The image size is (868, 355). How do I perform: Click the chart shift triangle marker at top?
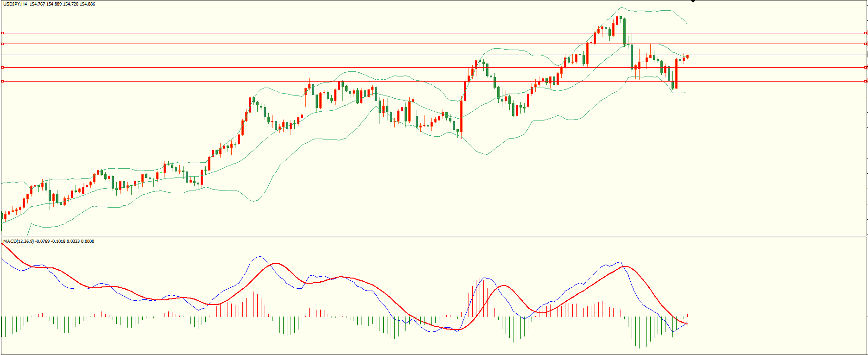693,1
